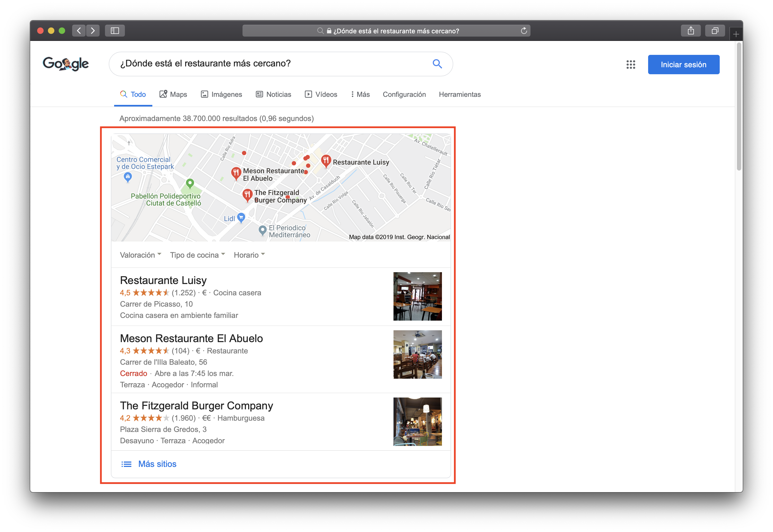Click the approximate results count text
Screen dimensions: 773x532
tap(216, 118)
